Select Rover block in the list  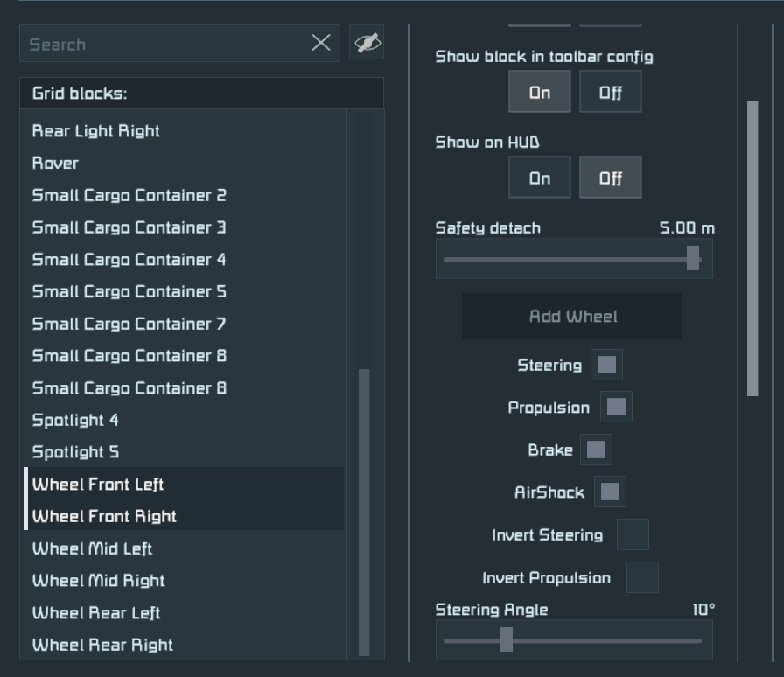coord(56,163)
